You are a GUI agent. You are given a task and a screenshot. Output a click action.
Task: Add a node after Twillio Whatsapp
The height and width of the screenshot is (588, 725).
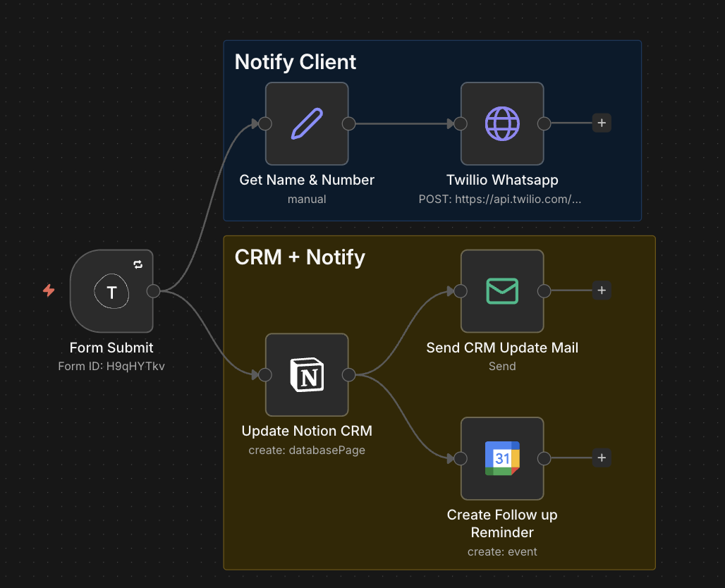coord(602,123)
